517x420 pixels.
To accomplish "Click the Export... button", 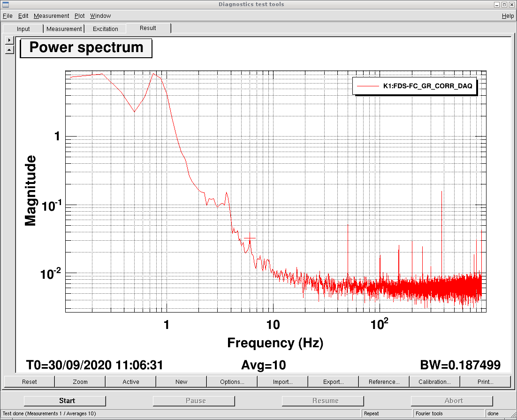I will coord(334,382).
